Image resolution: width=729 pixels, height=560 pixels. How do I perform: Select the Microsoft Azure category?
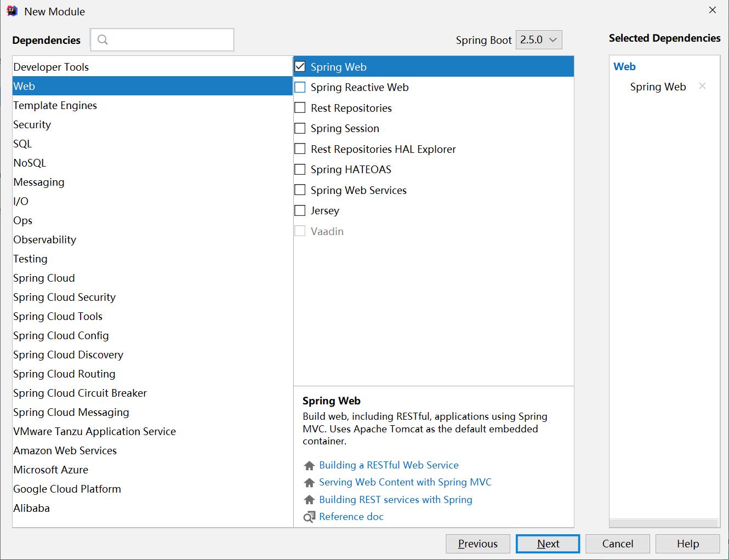point(152,470)
